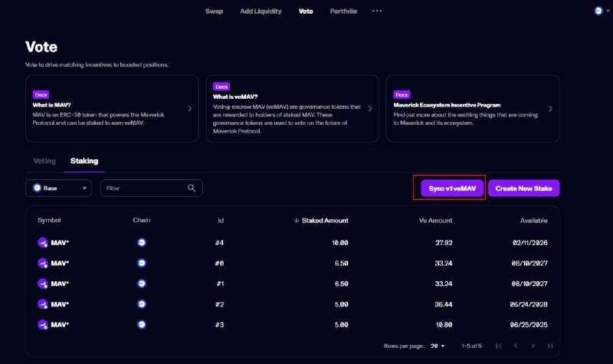This screenshot has height=364, width=613.
Task: Click the search magnifier icon
Action: [191, 188]
